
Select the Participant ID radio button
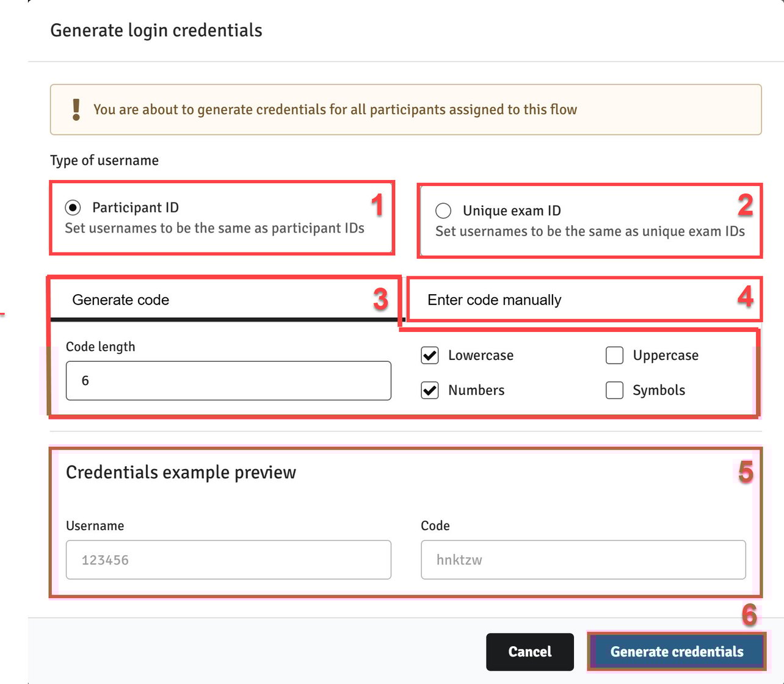coord(73,207)
